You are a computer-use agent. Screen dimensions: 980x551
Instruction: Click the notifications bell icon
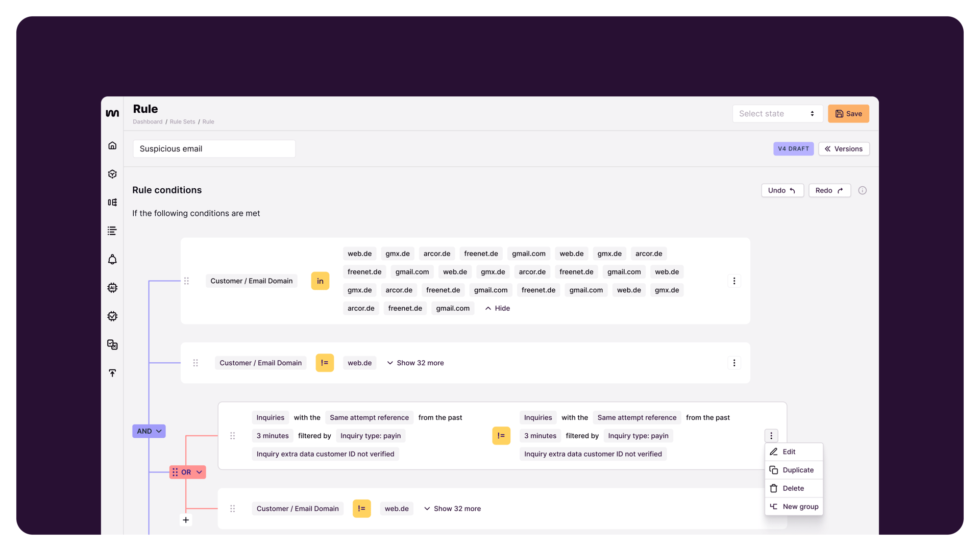[112, 259]
